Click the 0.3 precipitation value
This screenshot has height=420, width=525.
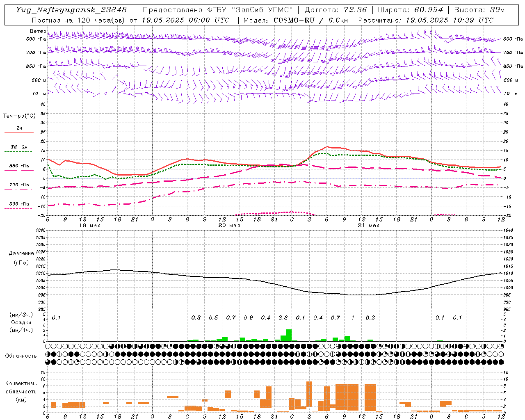196,318
